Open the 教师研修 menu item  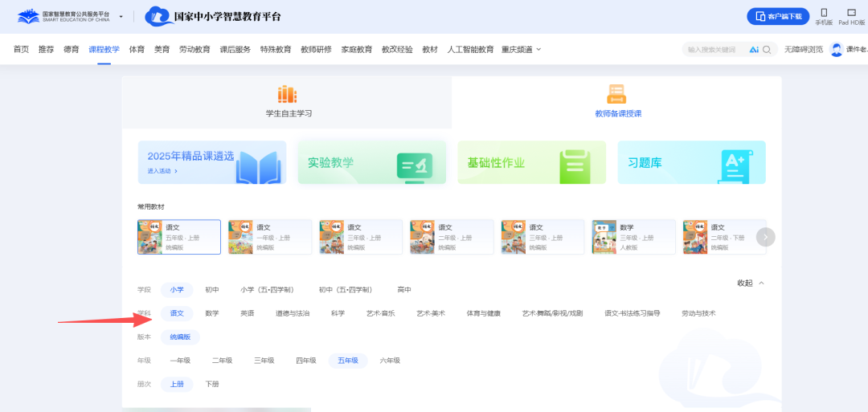click(316, 49)
